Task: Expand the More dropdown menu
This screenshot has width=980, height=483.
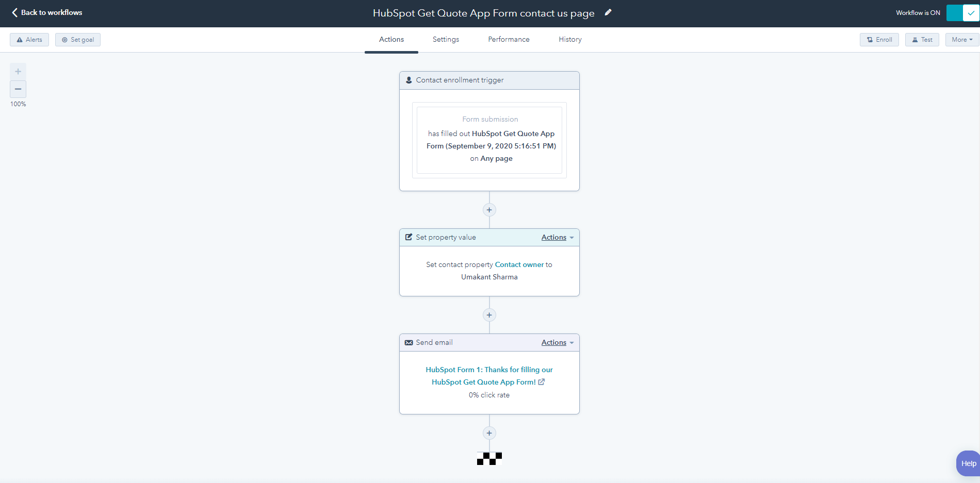Action: (961, 39)
